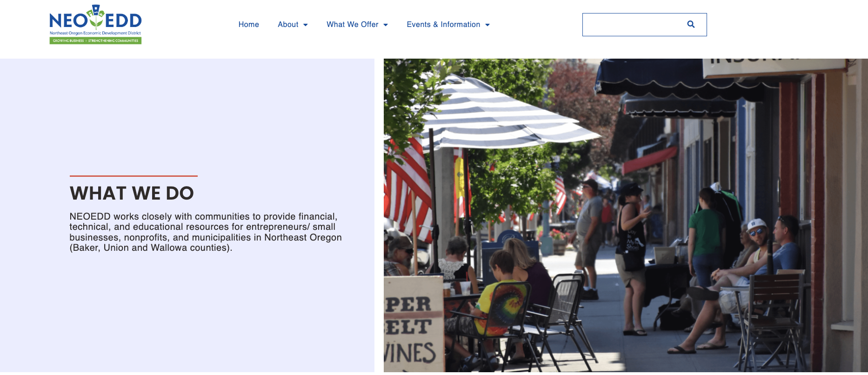The width and height of the screenshot is (868, 375).
Task: Click the American flag in the photo
Action: [x=407, y=186]
